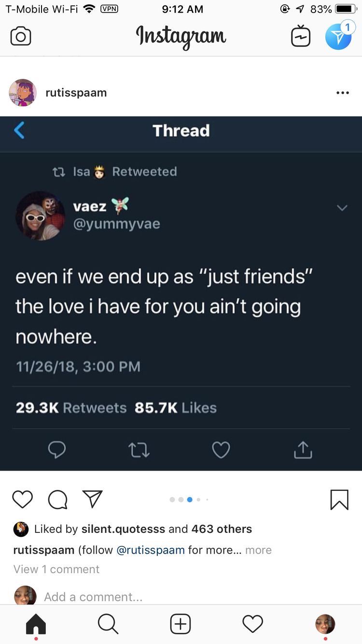Viewport: 362px width, 644px height.
Task: Select the carousel page indicator dots
Action: pyautogui.click(x=189, y=500)
